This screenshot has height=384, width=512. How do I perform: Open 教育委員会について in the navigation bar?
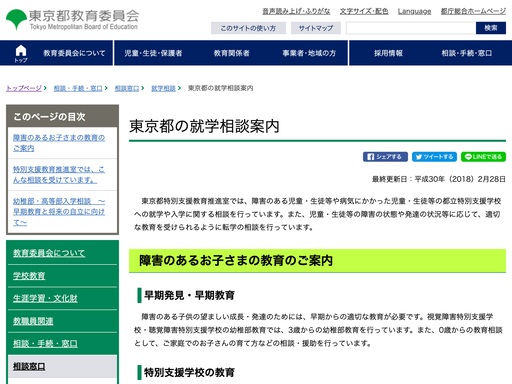[x=74, y=53]
